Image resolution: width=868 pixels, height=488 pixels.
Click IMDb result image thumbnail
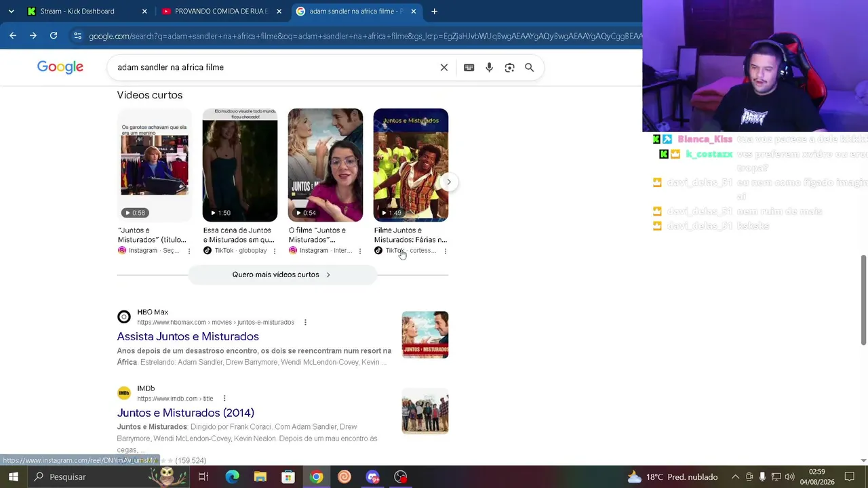(x=425, y=411)
